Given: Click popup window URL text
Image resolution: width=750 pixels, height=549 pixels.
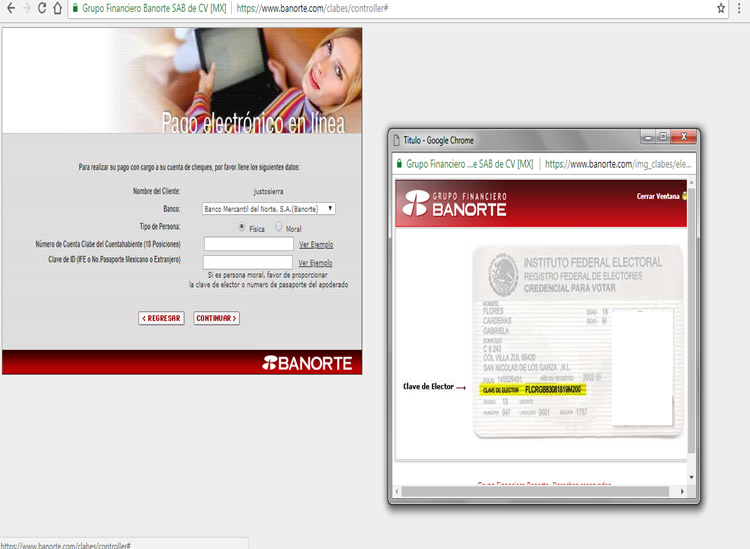Looking at the screenshot, I should (x=618, y=164).
